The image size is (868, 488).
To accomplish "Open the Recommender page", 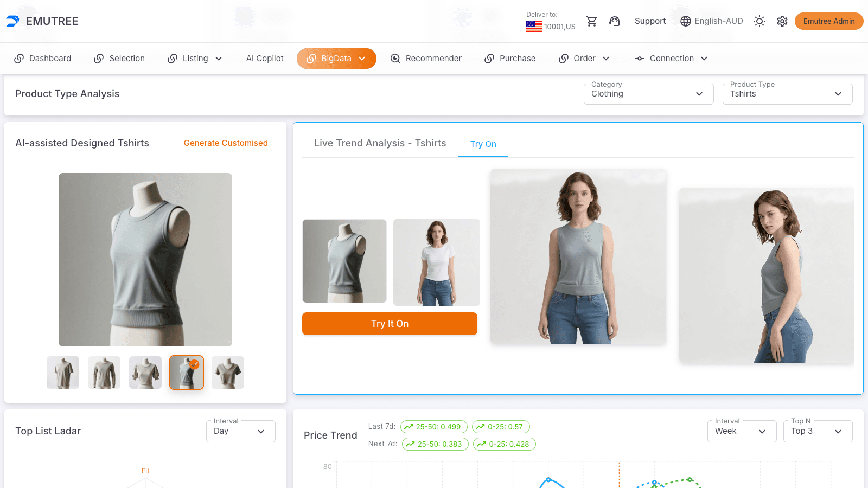I will 426,59.
